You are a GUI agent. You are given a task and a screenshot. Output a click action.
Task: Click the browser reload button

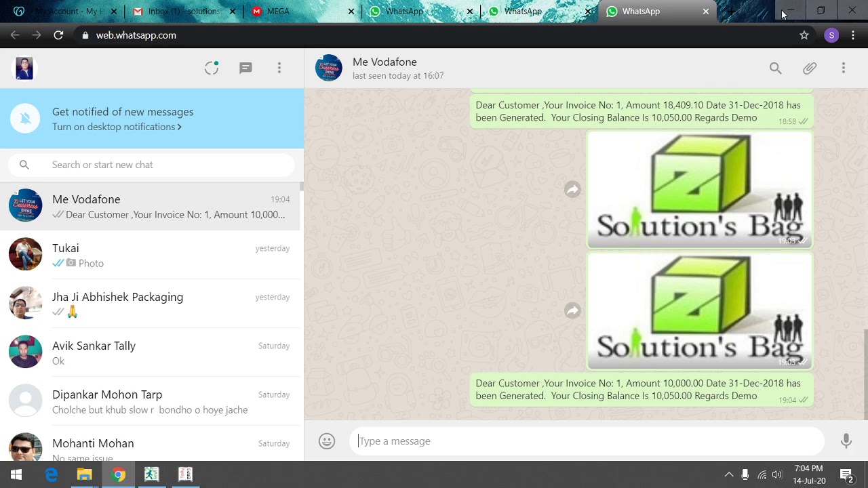tap(58, 35)
